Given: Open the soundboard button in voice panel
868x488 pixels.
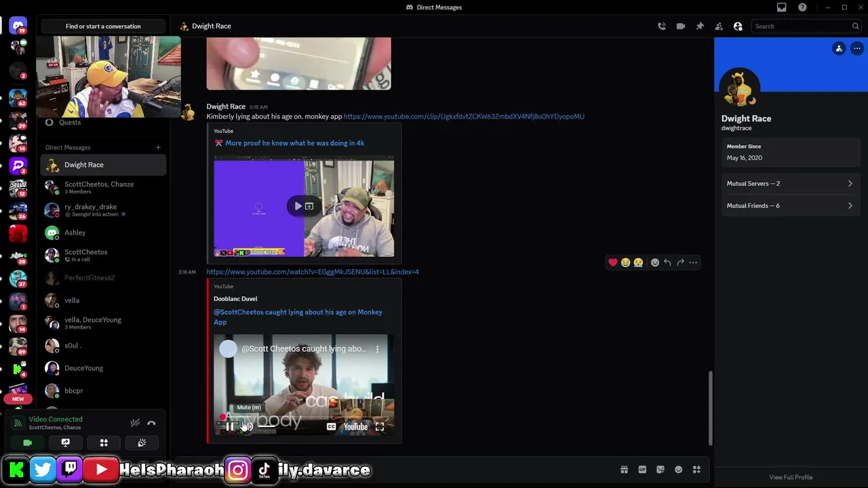Looking at the screenshot, I should 142,443.
